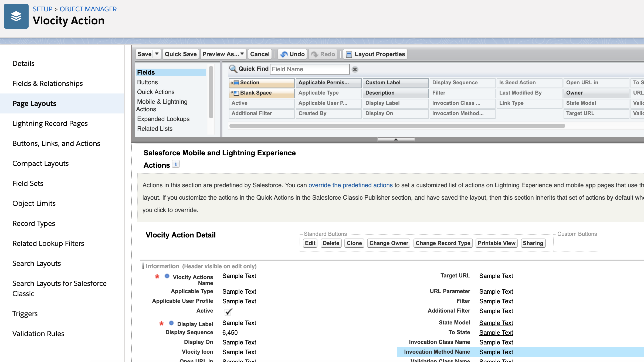644x362 pixels.
Task: Select the Description palette field
Action: 395,93
